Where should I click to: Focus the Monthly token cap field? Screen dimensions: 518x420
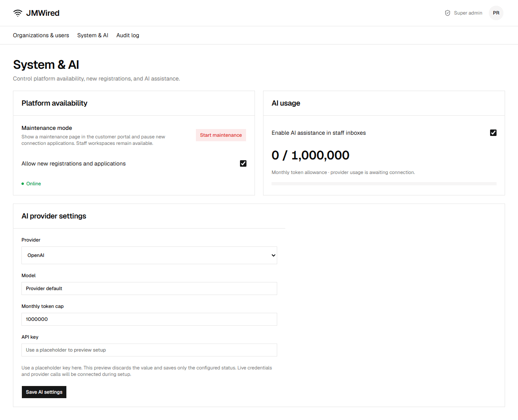[149, 319]
